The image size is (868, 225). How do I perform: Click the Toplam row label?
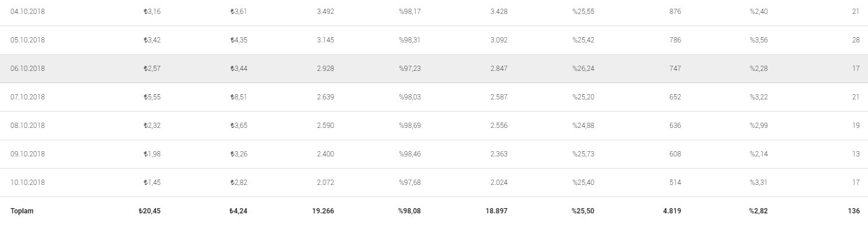click(22, 211)
